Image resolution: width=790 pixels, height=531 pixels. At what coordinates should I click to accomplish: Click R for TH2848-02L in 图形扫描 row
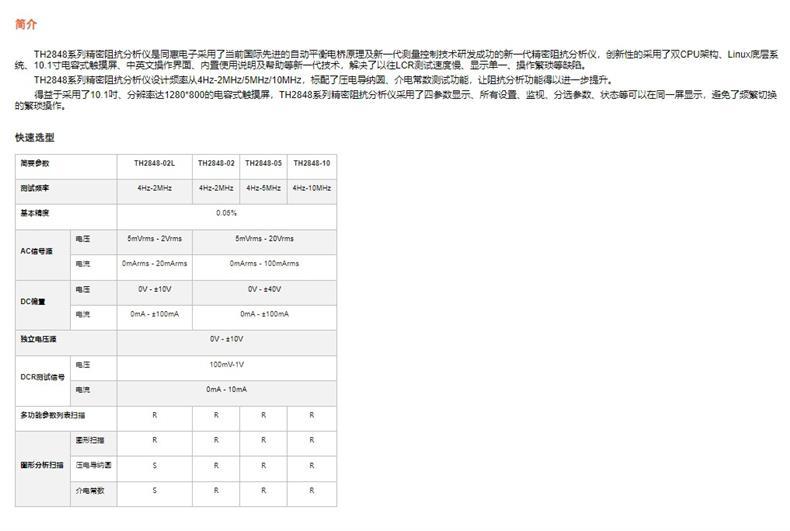coord(155,440)
